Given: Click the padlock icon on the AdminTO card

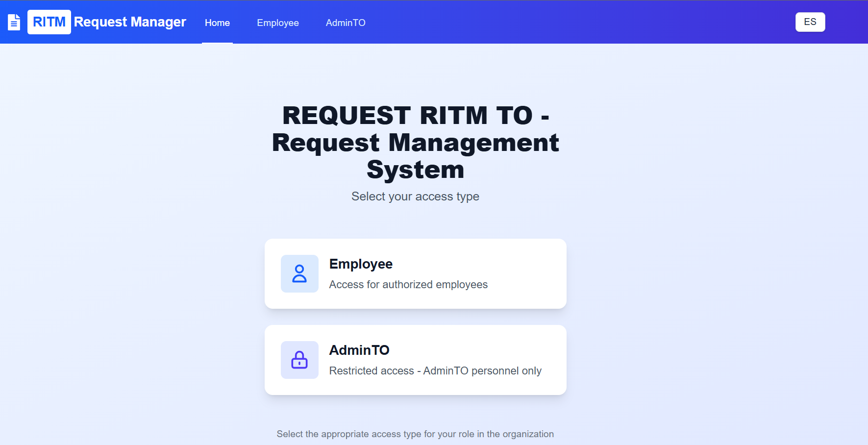Looking at the screenshot, I should [x=299, y=360].
